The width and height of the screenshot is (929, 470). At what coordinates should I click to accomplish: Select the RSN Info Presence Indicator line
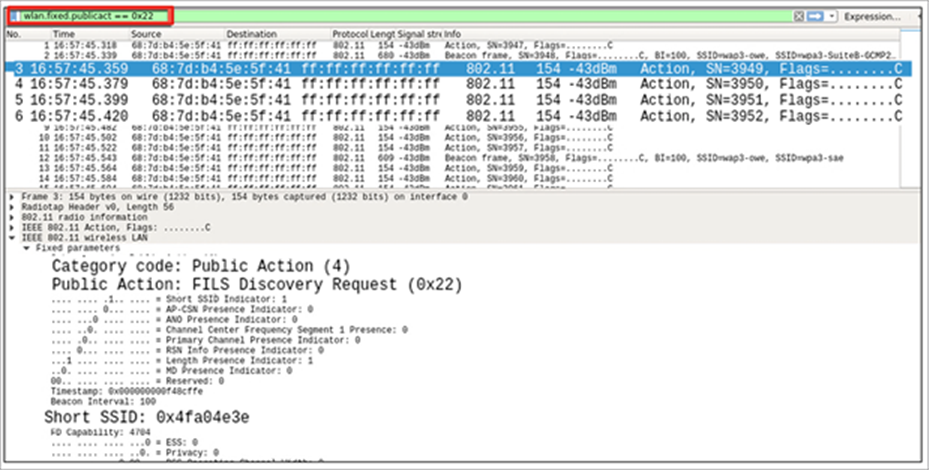click(x=187, y=350)
